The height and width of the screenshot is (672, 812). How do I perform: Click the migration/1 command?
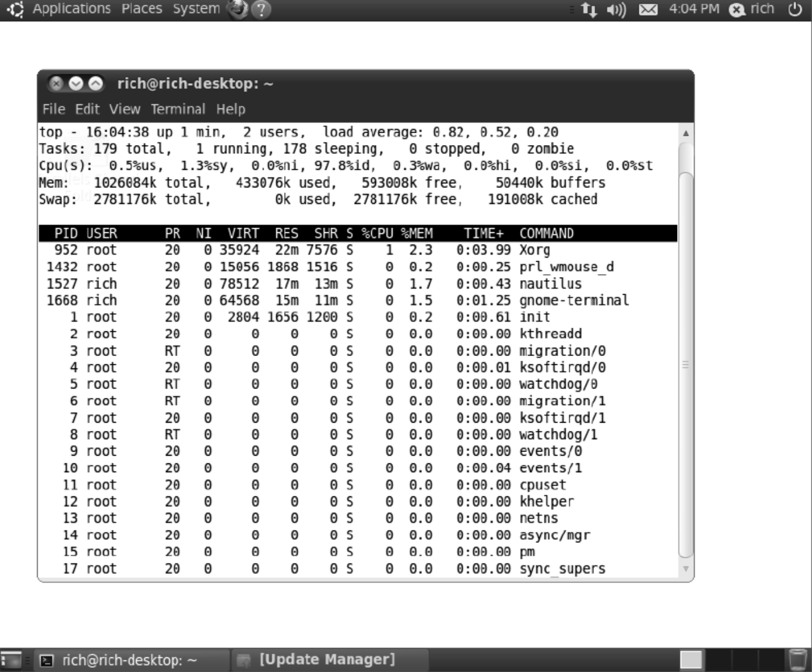click(x=562, y=401)
